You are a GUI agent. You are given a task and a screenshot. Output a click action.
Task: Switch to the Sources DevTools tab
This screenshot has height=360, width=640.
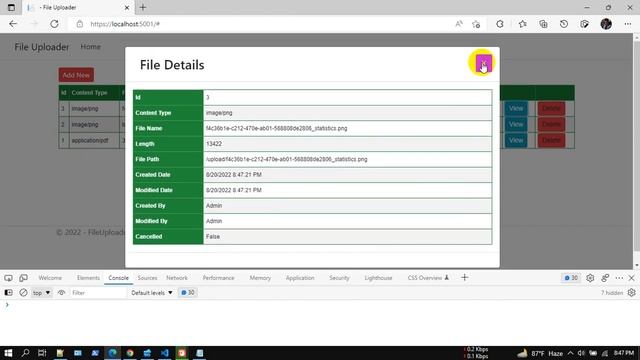click(x=147, y=278)
